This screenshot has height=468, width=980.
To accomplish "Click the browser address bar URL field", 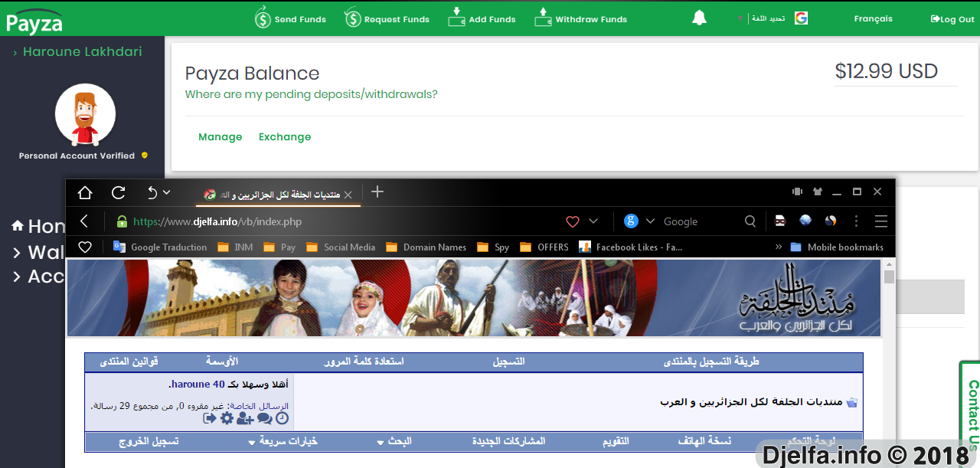I will pyautogui.click(x=333, y=221).
